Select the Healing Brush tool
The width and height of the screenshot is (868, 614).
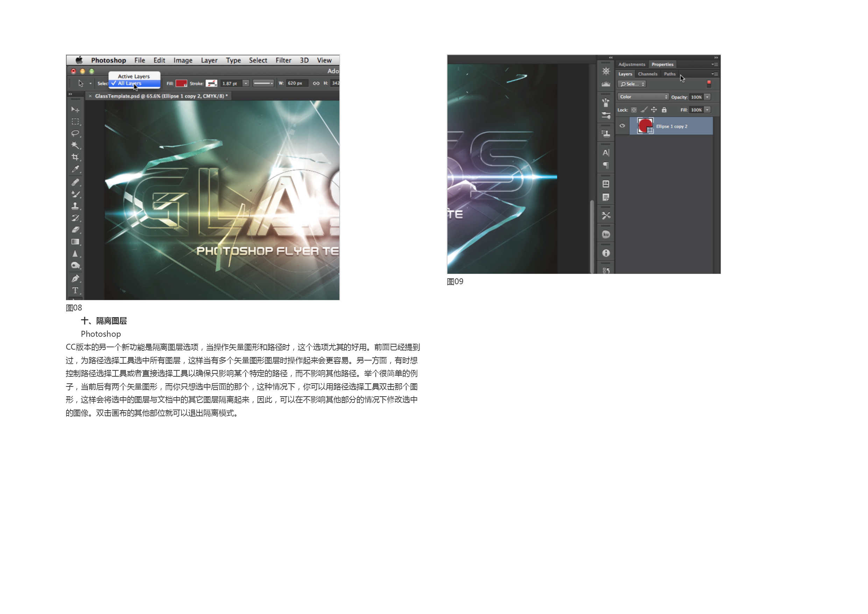[75, 182]
